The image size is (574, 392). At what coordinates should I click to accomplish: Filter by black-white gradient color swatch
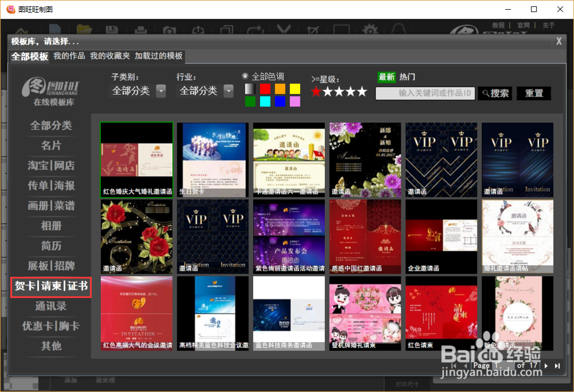(250, 89)
